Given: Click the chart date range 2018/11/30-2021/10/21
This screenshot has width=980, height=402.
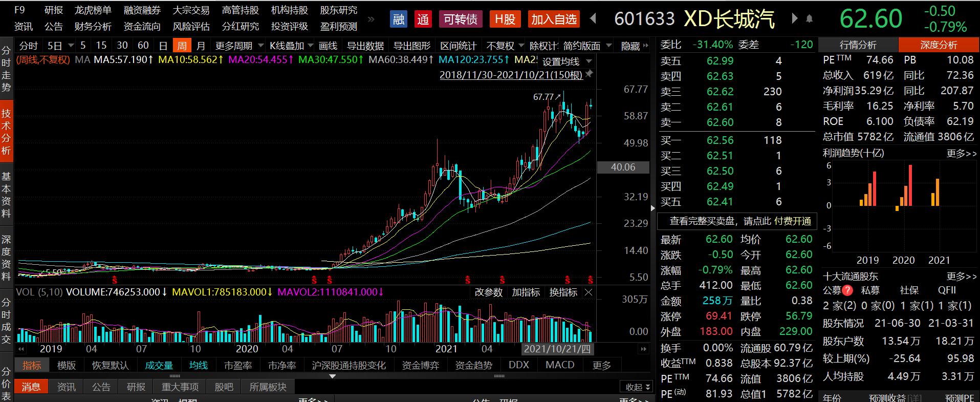Looking at the screenshot, I should pyautogui.click(x=511, y=75).
